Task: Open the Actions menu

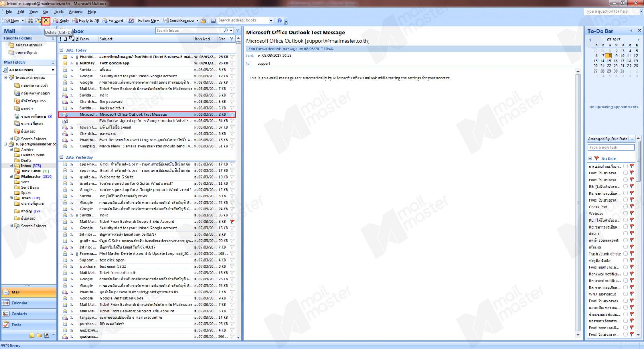Action: [x=75, y=12]
